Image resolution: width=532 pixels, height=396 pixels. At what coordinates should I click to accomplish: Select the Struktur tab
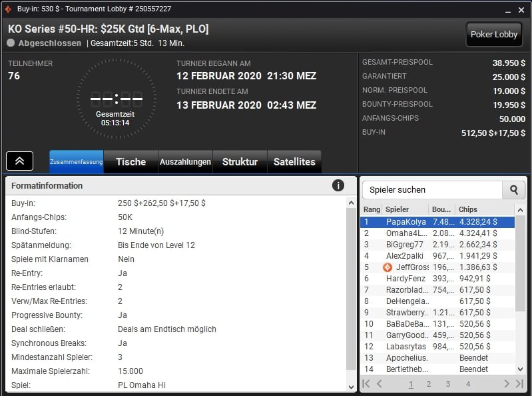pyautogui.click(x=240, y=162)
